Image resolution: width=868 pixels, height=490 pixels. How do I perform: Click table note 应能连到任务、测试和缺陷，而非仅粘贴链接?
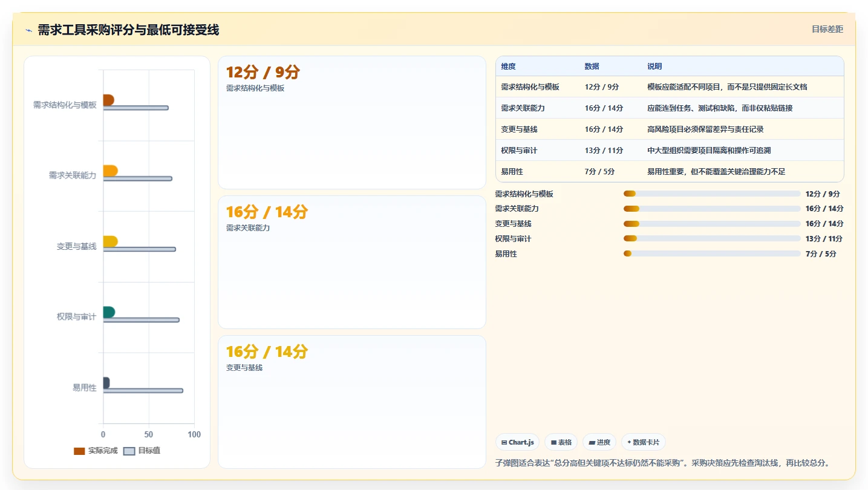point(720,108)
